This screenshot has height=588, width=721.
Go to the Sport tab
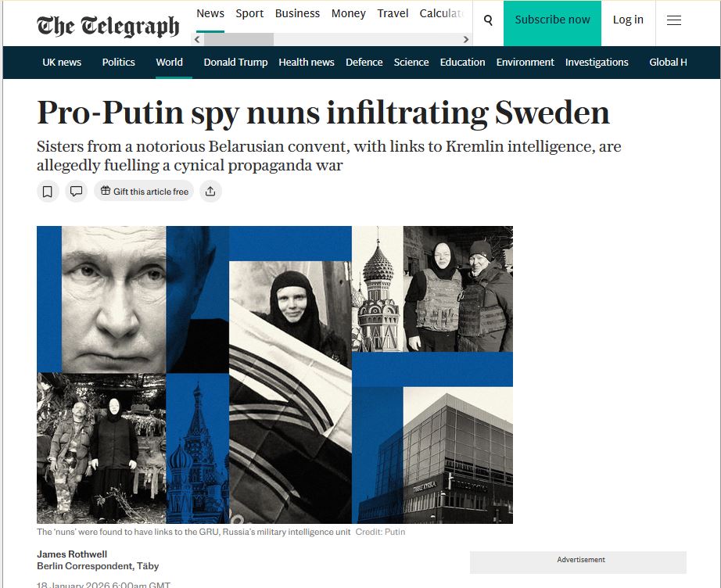[249, 13]
